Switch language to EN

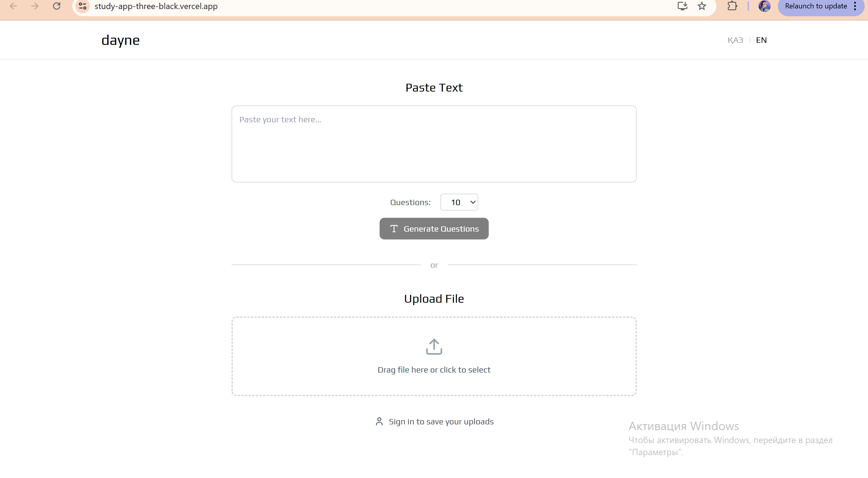761,40
